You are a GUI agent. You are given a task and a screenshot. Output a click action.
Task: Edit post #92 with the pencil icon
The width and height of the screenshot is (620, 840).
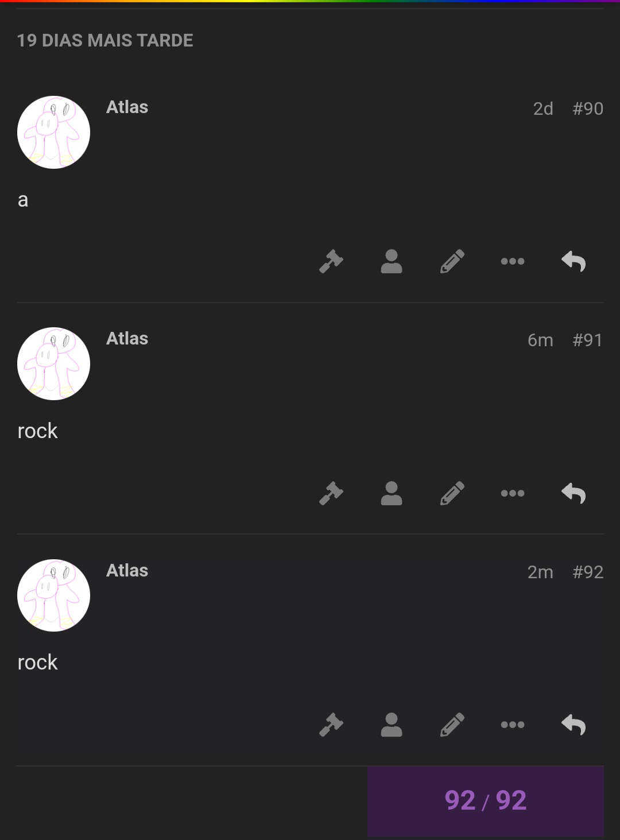click(452, 725)
